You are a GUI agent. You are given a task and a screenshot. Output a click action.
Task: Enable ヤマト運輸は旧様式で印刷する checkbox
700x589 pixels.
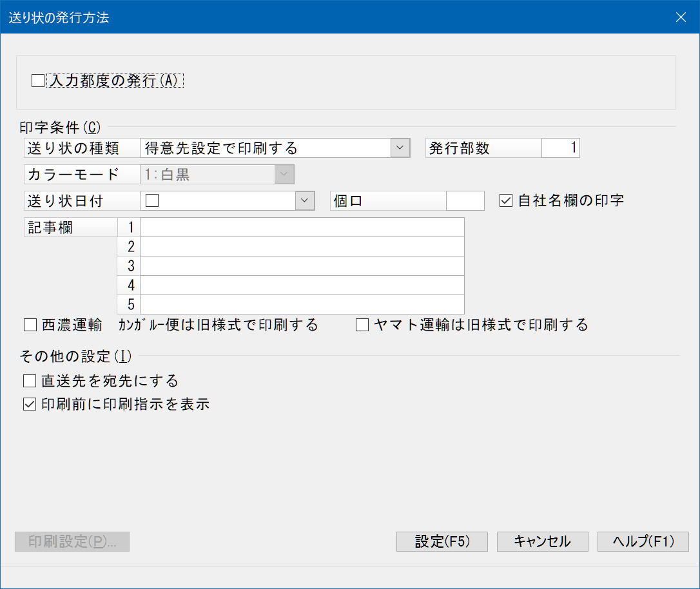362,325
